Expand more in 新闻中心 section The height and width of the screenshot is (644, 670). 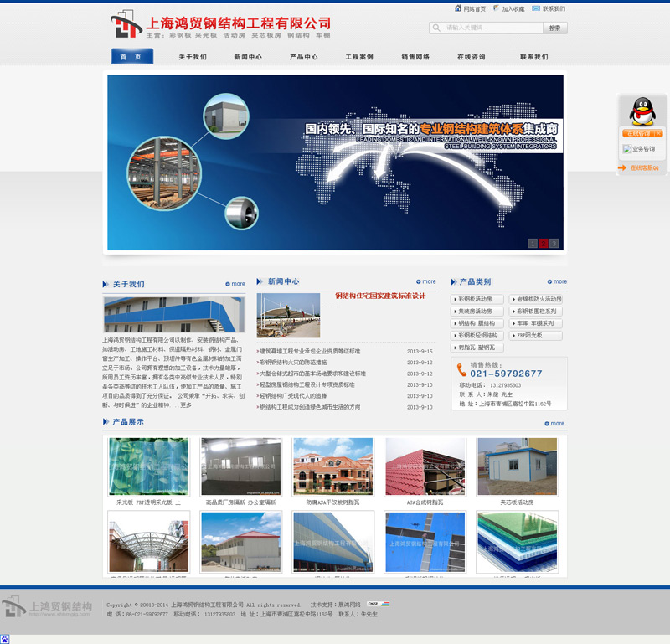click(x=426, y=281)
